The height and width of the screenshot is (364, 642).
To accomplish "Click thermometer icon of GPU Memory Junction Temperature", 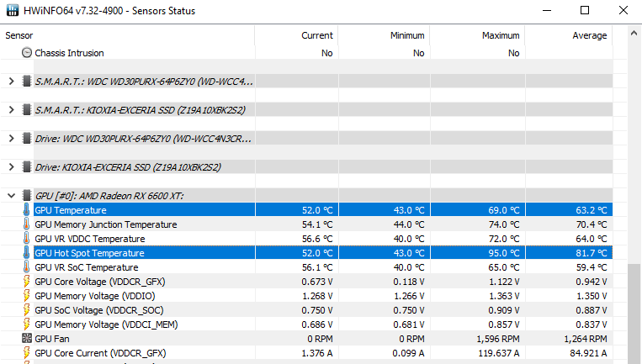I will (x=27, y=224).
